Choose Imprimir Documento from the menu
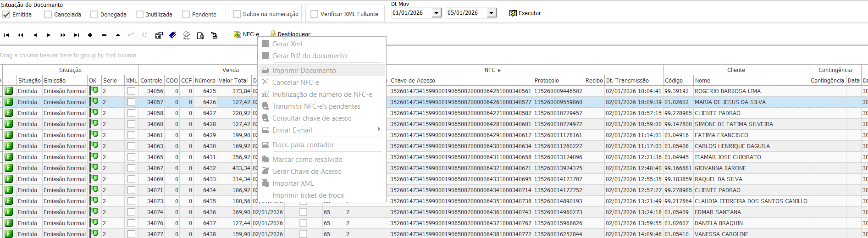 (x=322, y=70)
